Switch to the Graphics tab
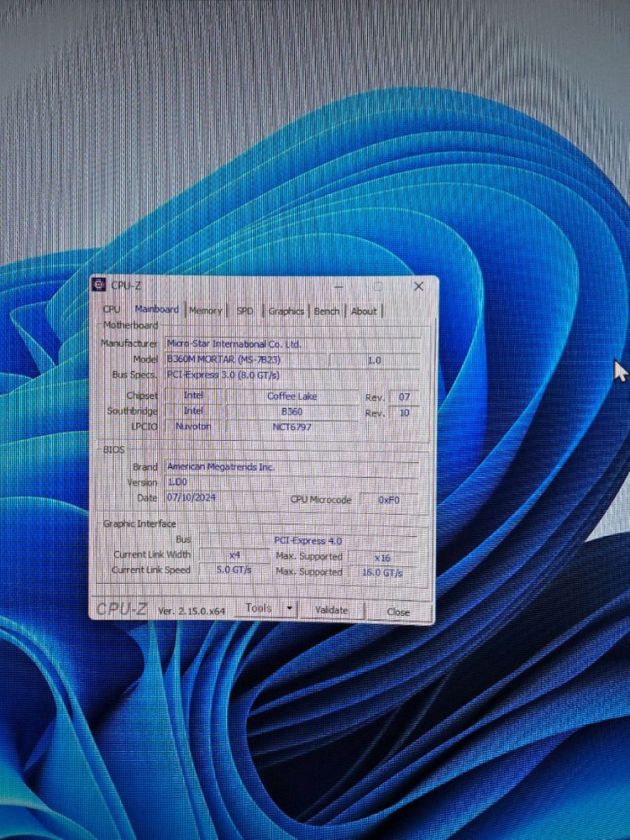630x840 pixels. point(286,311)
